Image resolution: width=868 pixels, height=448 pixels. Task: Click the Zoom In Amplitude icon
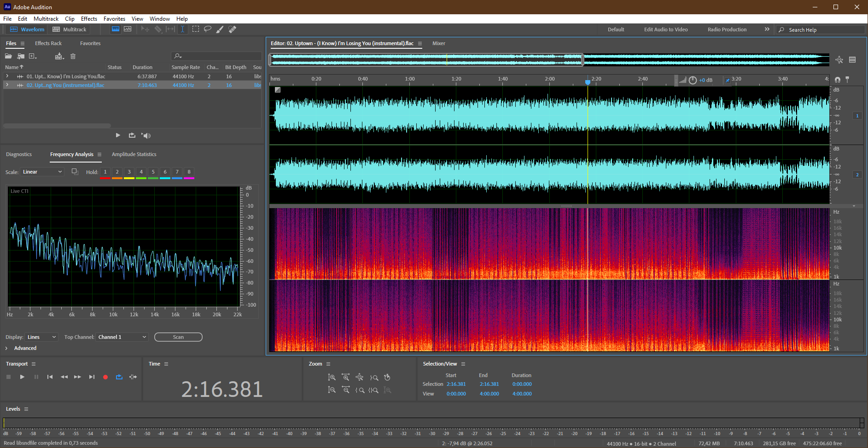332,377
